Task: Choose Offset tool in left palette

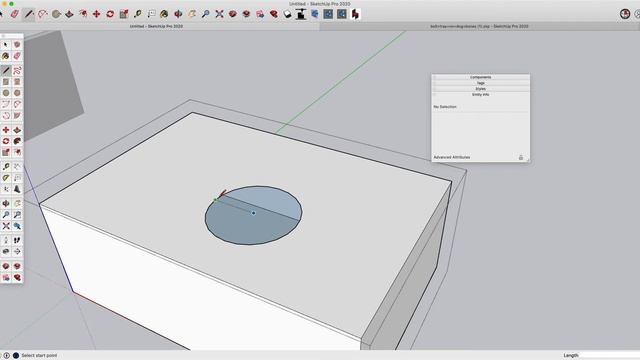Action: coord(17,152)
